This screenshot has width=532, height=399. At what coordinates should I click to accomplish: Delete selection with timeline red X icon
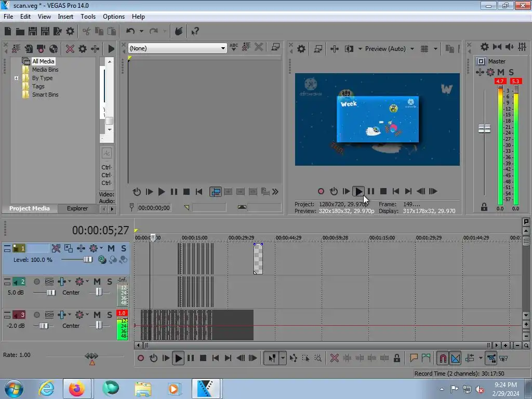coord(334,358)
